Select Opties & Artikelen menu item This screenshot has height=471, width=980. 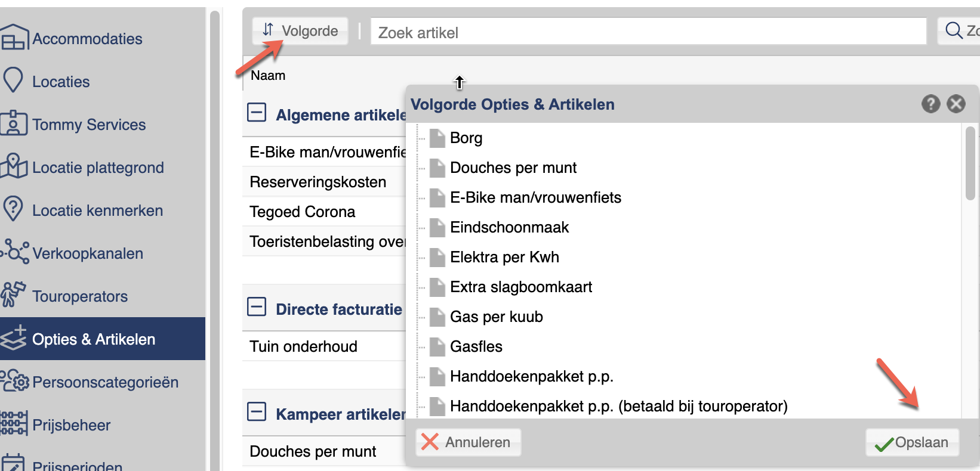tap(103, 339)
